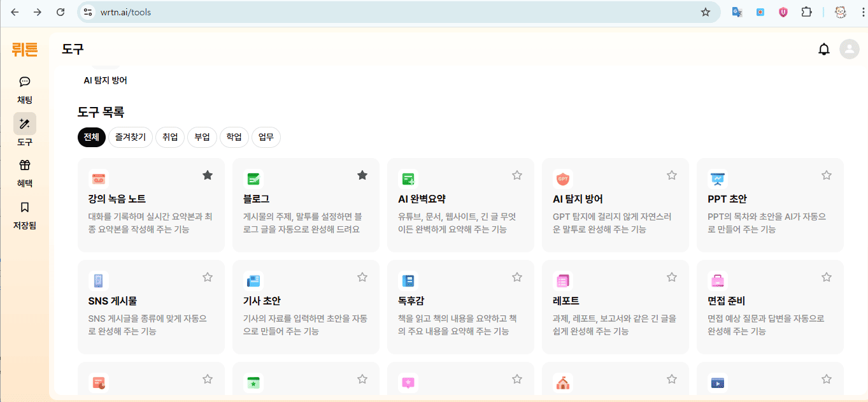868x402 pixels.
Task: Click the red shield extension icon
Action: [783, 12]
